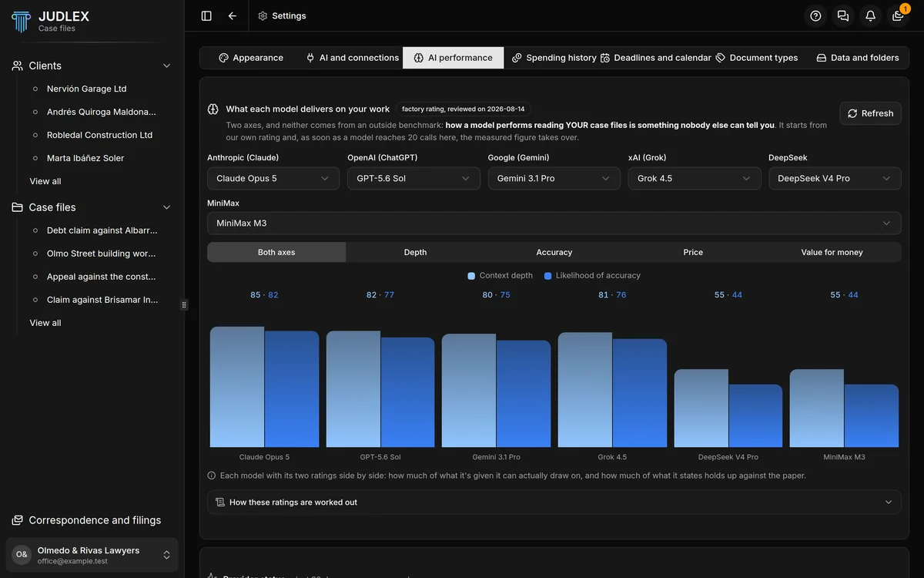Image resolution: width=924 pixels, height=578 pixels.
Task: Open the xAI Grok 4.5 dropdown
Action: point(695,178)
